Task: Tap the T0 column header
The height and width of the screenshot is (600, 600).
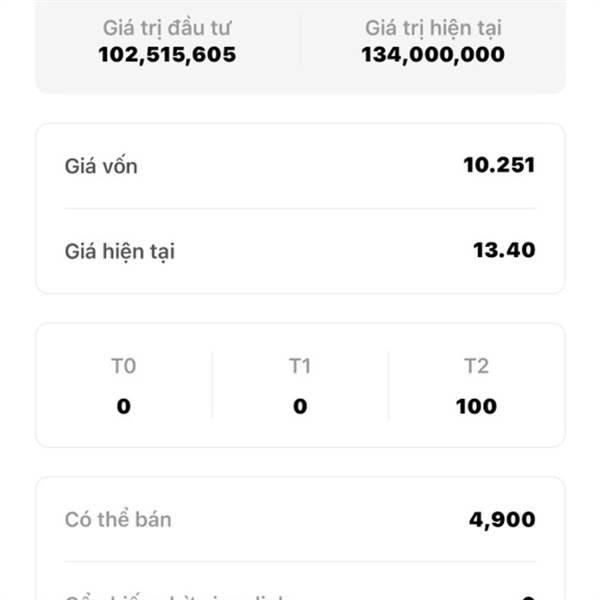Action: click(123, 367)
